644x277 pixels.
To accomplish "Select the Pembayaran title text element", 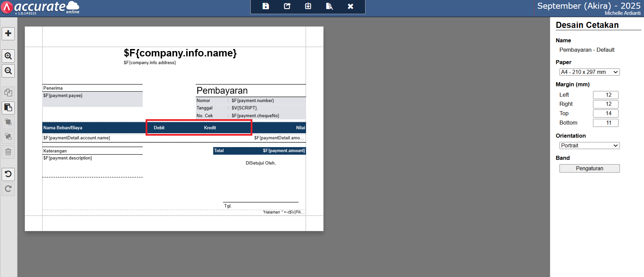I will pyautogui.click(x=222, y=91).
